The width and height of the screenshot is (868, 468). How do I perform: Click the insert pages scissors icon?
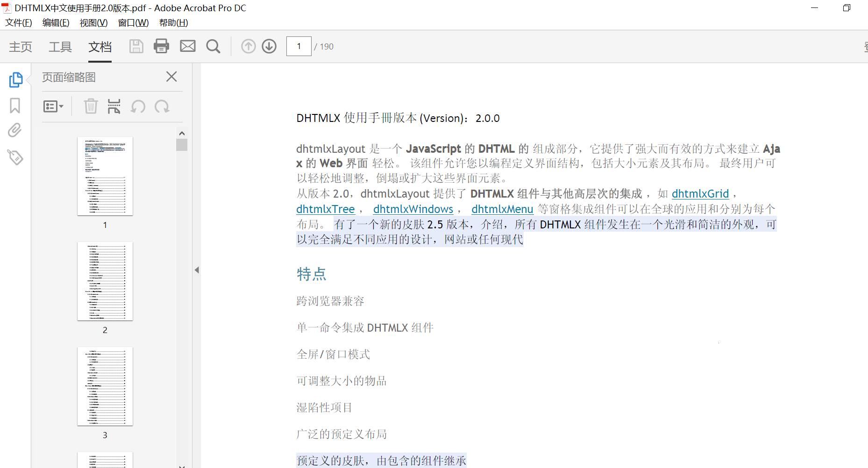click(114, 106)
